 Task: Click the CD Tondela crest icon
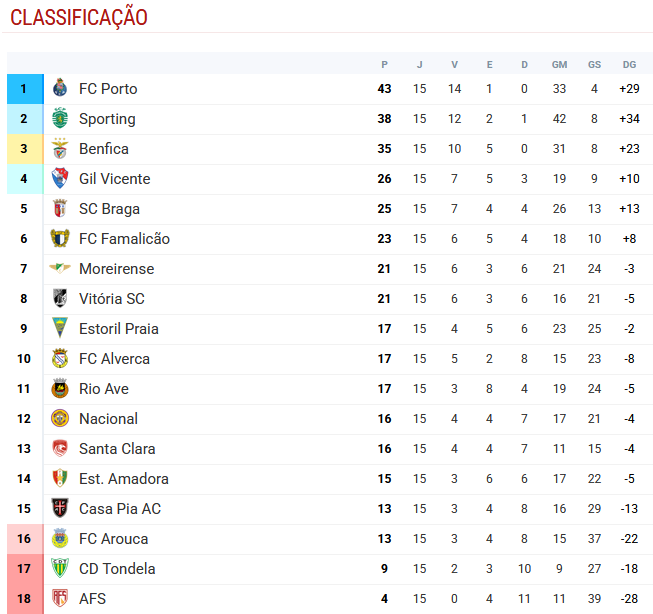tap(60, 569)
